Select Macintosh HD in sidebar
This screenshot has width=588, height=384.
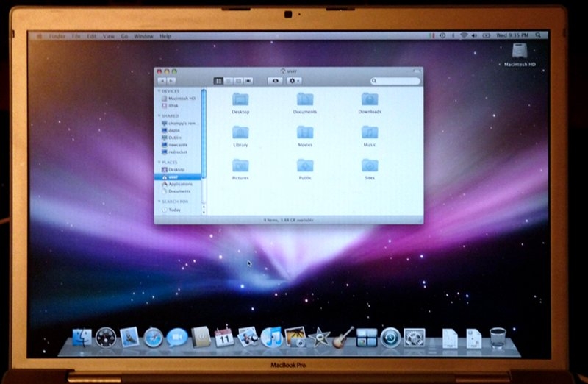coord(179,99)
